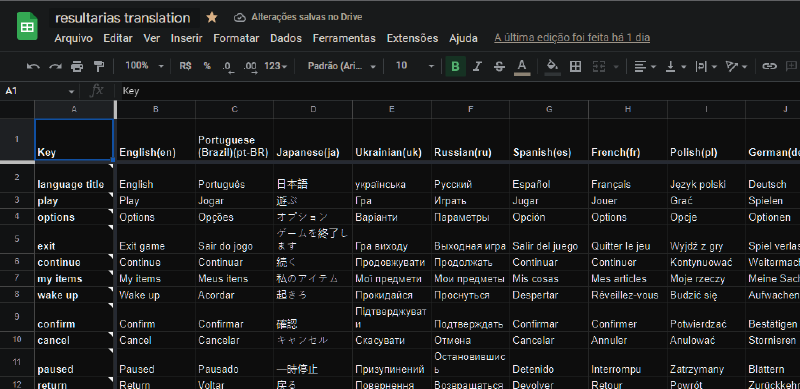Open the zoom 100% dropdown
Image resolution: width=800 pixels, height=389 pixels.
[x=144, y=66]
